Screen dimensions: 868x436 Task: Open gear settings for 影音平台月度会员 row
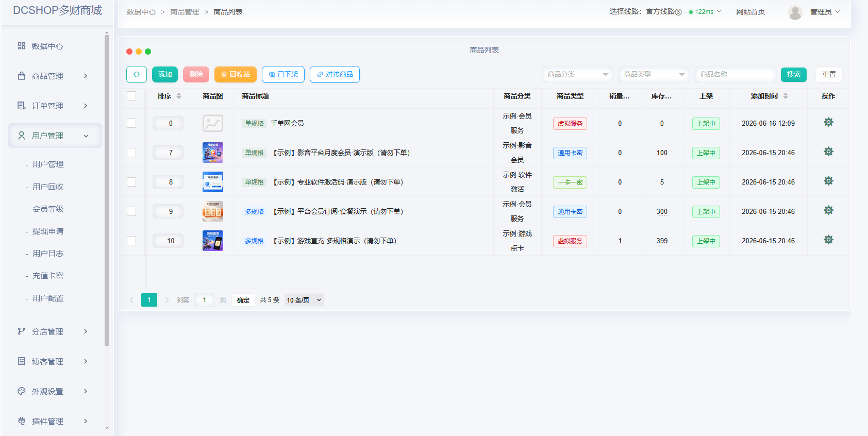tap(828, 152)
